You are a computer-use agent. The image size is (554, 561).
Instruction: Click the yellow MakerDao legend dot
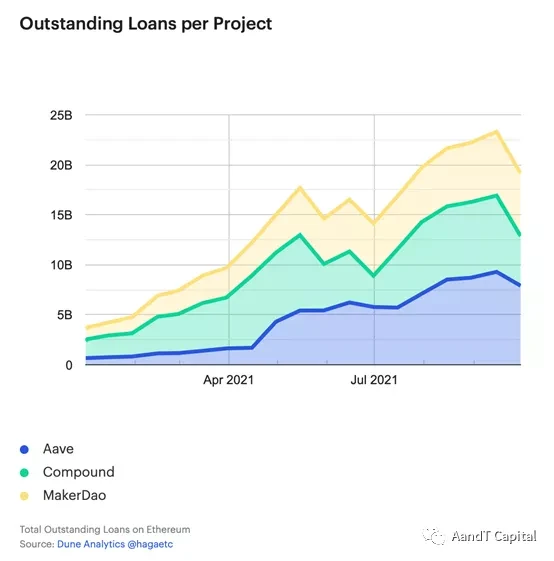[x=24, y=496]
